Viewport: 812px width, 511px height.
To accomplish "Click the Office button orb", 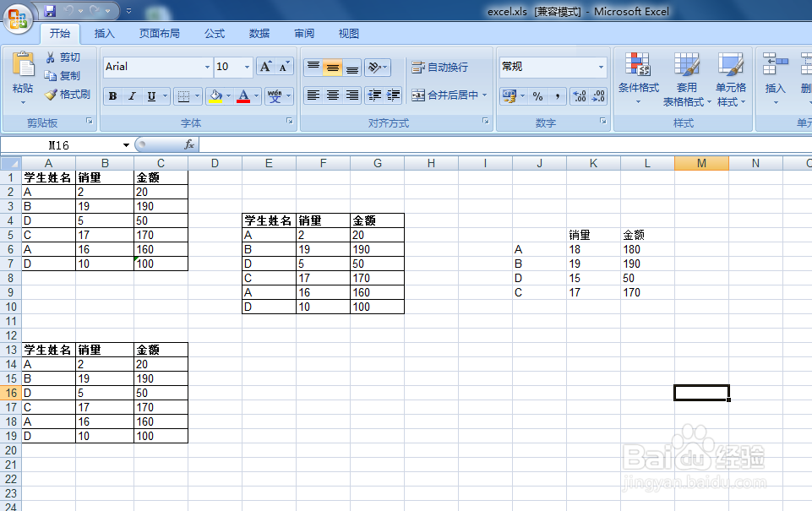I will pos(18,19).
